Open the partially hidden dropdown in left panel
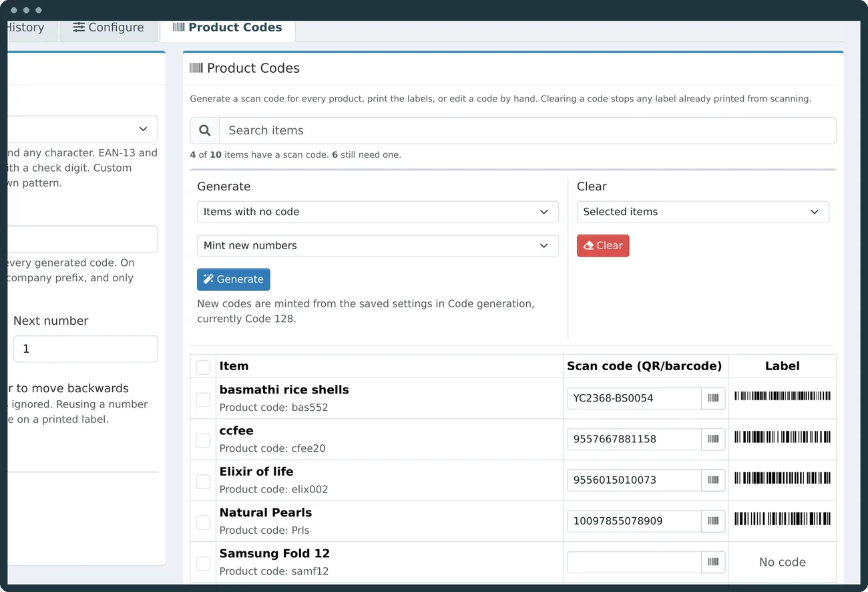Screen dimensions: 868x592 [83, 129]
